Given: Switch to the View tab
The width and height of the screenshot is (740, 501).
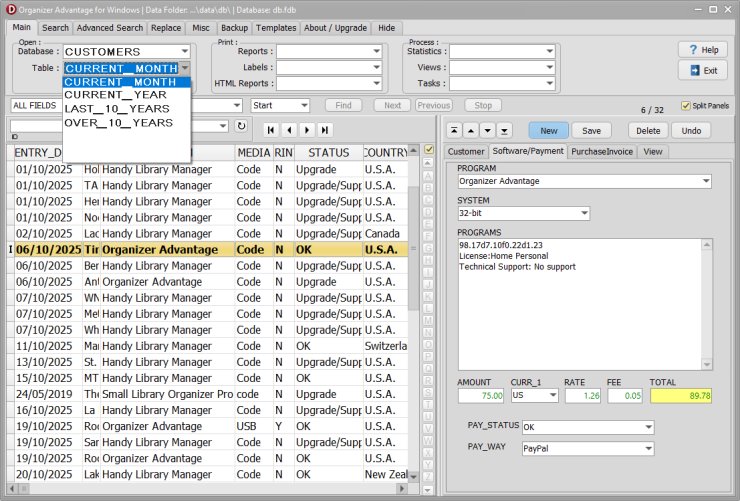Looking at the screenshot, I should pyautogui.click(x=653, y=151).
